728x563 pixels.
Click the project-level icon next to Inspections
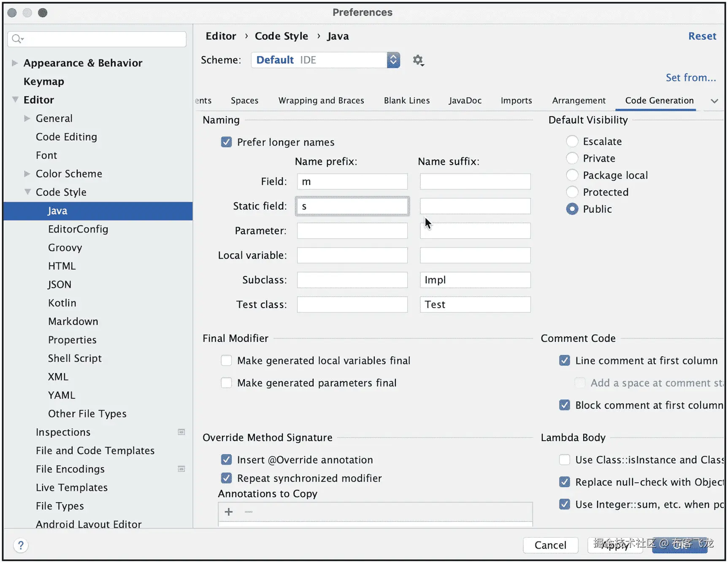(x=181, y=432)
